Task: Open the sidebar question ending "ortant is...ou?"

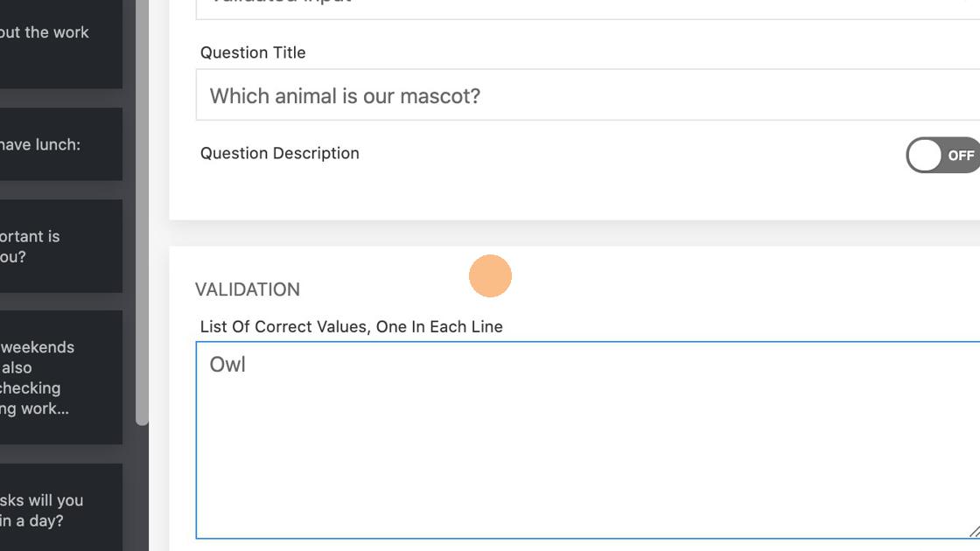Action: (x=52, y=247)
